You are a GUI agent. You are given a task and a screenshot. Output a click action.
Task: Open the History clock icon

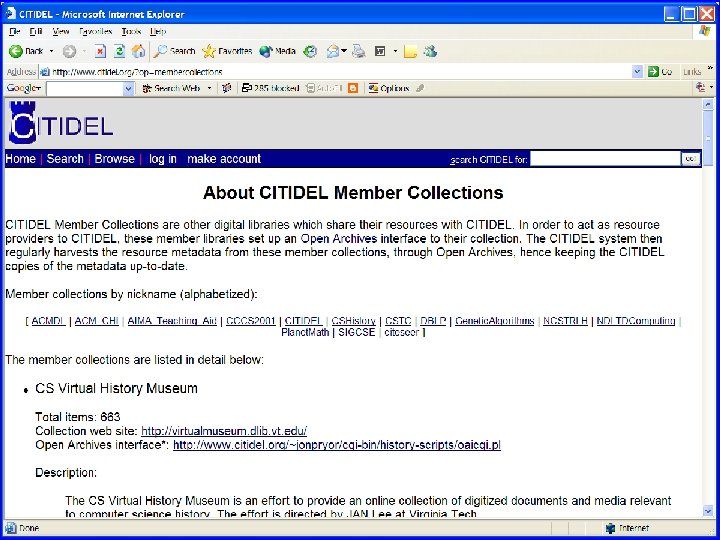pyautogui.click(x=311, y=51)
